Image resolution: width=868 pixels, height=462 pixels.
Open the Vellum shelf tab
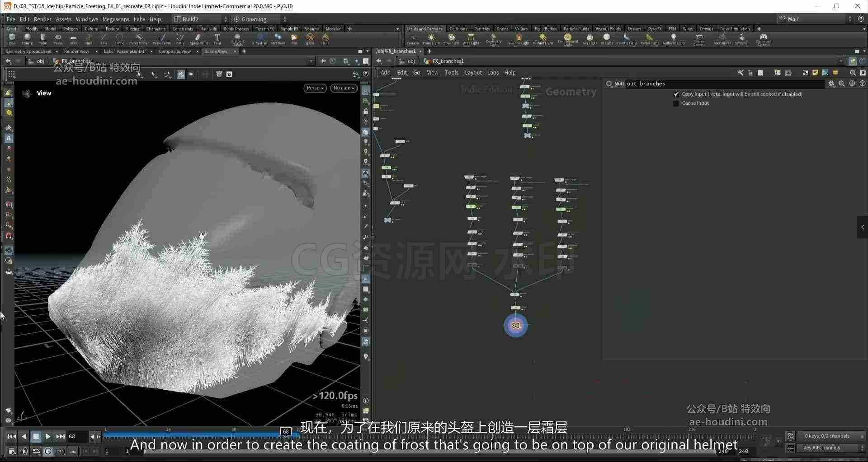[521, 29]
